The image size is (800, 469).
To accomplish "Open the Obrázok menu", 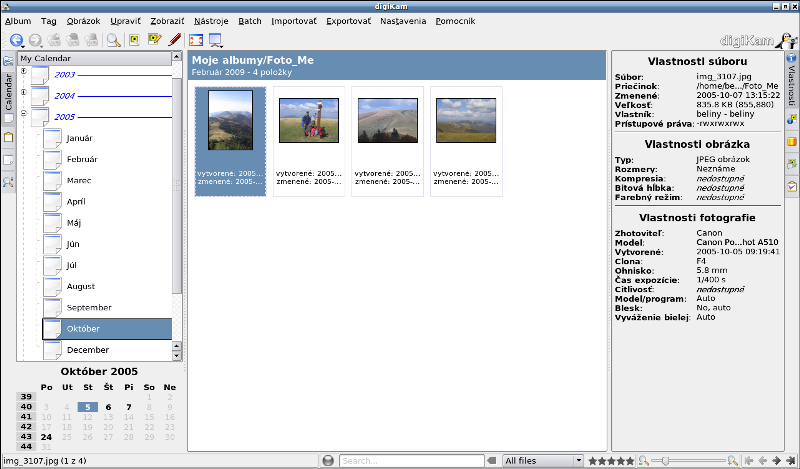I will [83, 21].
